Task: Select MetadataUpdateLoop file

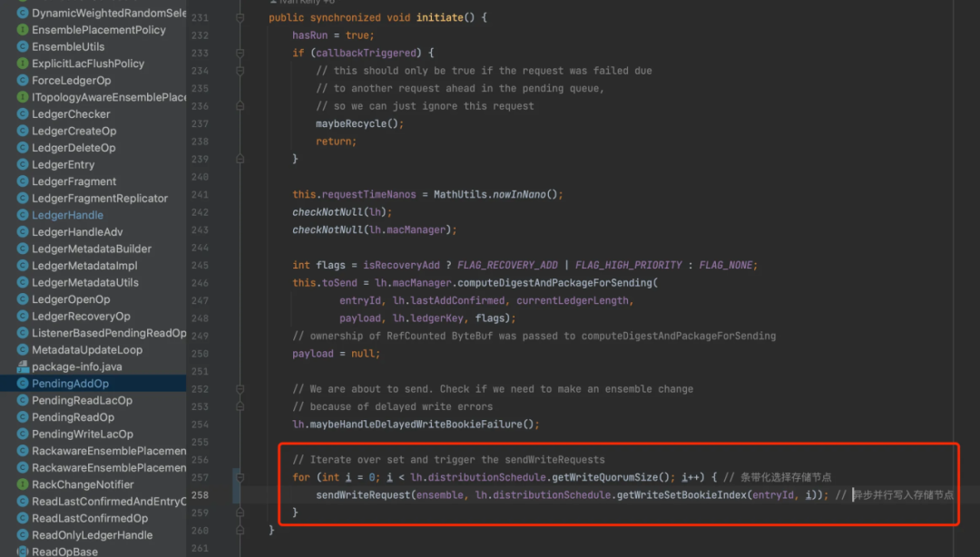Action: tap(87, 350)
